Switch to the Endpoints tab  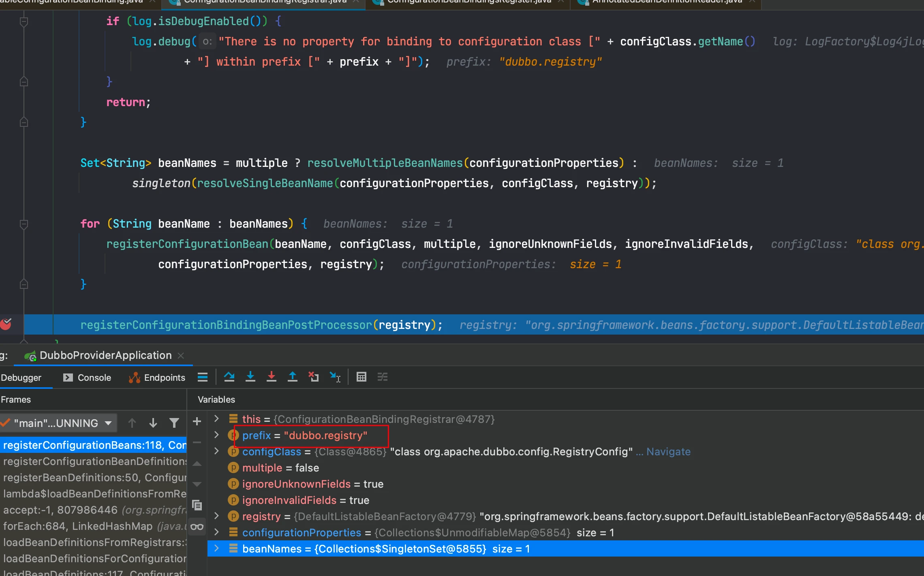point(157,378)
